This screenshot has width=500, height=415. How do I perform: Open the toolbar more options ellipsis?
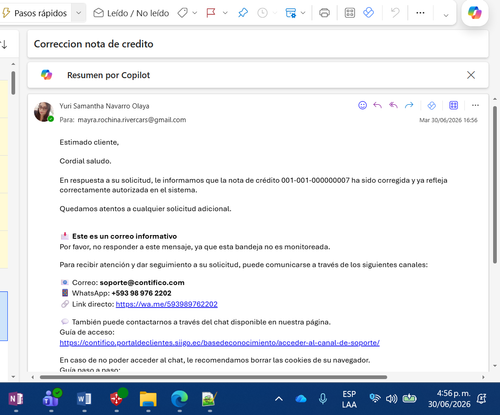420,13
